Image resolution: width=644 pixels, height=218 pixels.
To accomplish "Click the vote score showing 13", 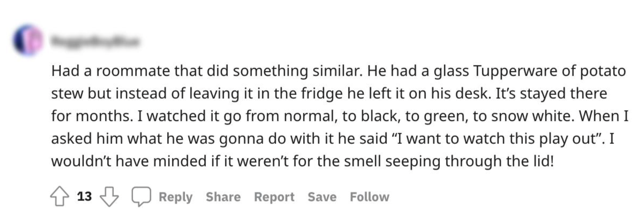I will [x=84, y=197].
